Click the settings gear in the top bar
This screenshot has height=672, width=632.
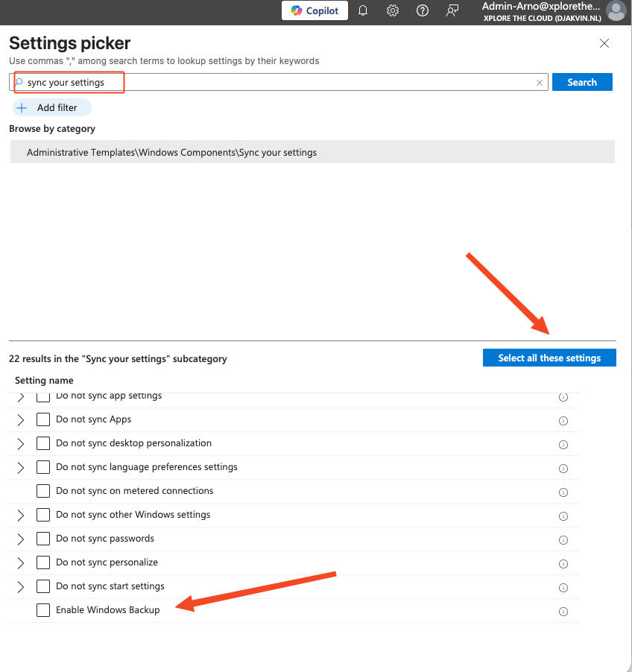pos(393,10)
